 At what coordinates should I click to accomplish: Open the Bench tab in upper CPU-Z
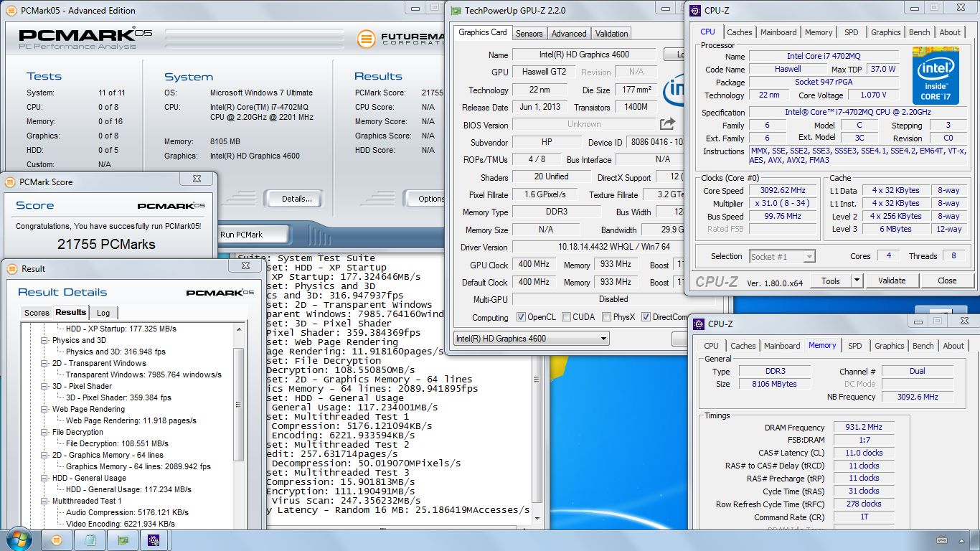(920, 32)
